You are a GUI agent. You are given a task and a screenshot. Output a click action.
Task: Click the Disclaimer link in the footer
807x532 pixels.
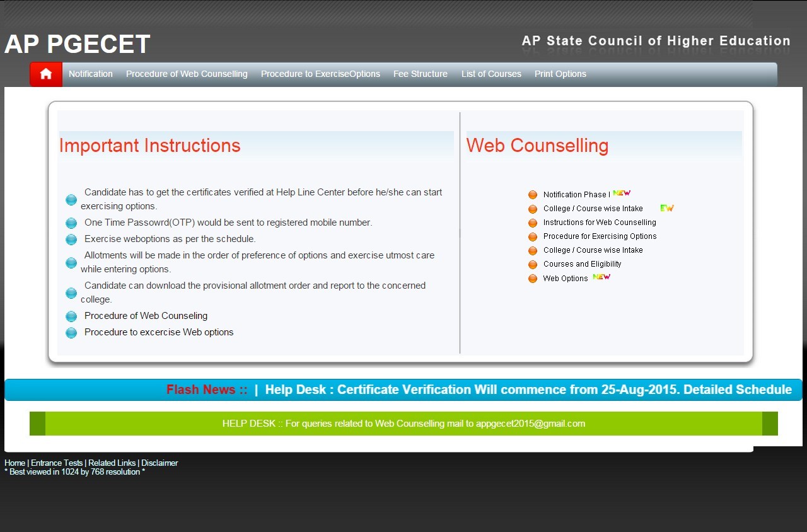[160, 463]
